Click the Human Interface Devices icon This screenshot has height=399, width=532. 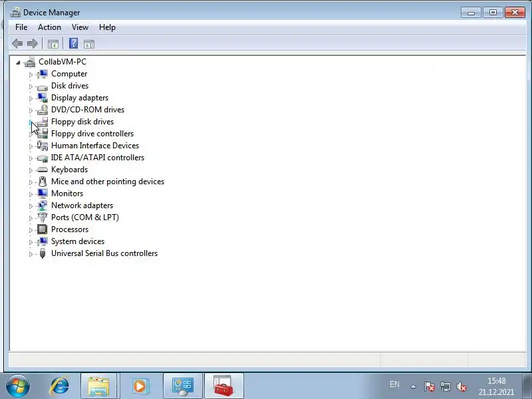[x=43, y=146]
